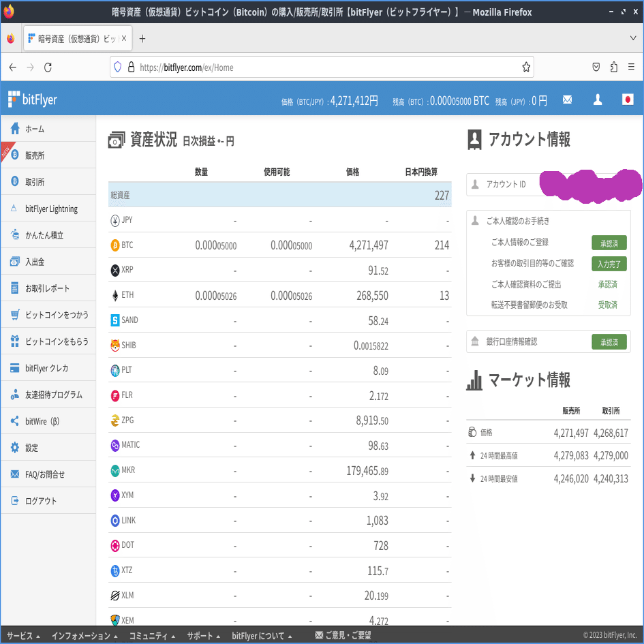644x644 pixels.
Task: Click the 受取済 link
Action: [607, 305]
